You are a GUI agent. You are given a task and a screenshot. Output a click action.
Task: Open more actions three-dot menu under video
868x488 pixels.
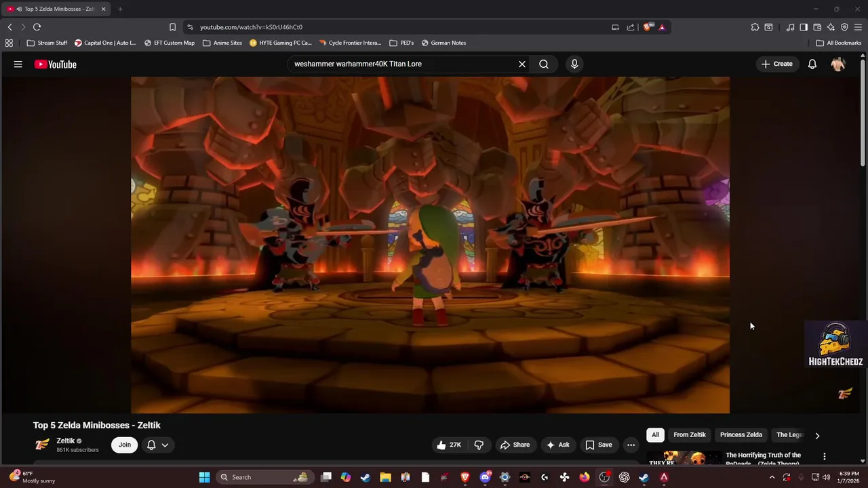pos(631,445)
